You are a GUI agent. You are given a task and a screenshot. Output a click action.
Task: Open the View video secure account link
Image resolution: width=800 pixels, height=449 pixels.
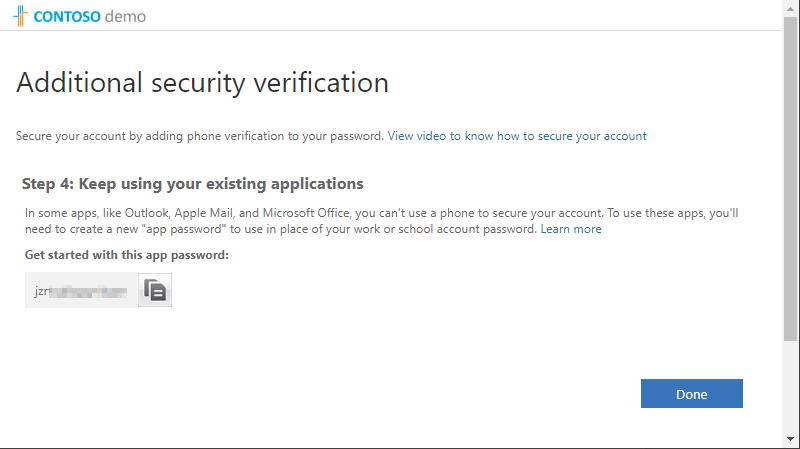pyautogui.click(x=517, y=136)
